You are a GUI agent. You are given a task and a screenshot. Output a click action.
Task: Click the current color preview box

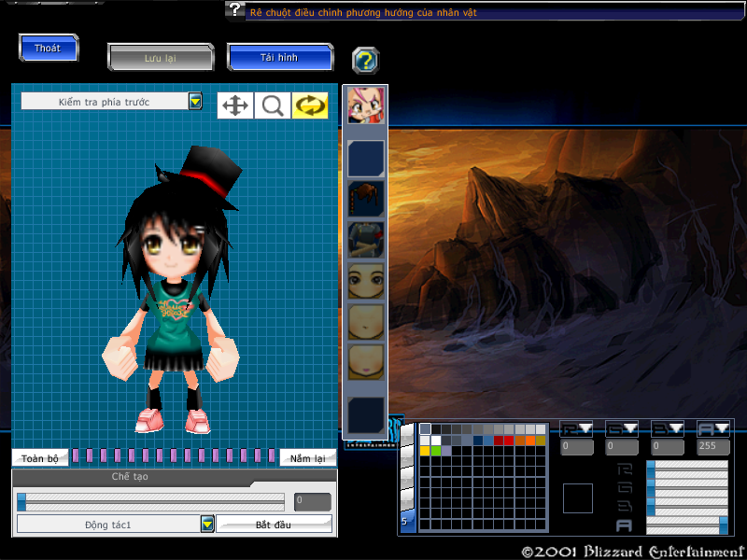click(578, 498)
